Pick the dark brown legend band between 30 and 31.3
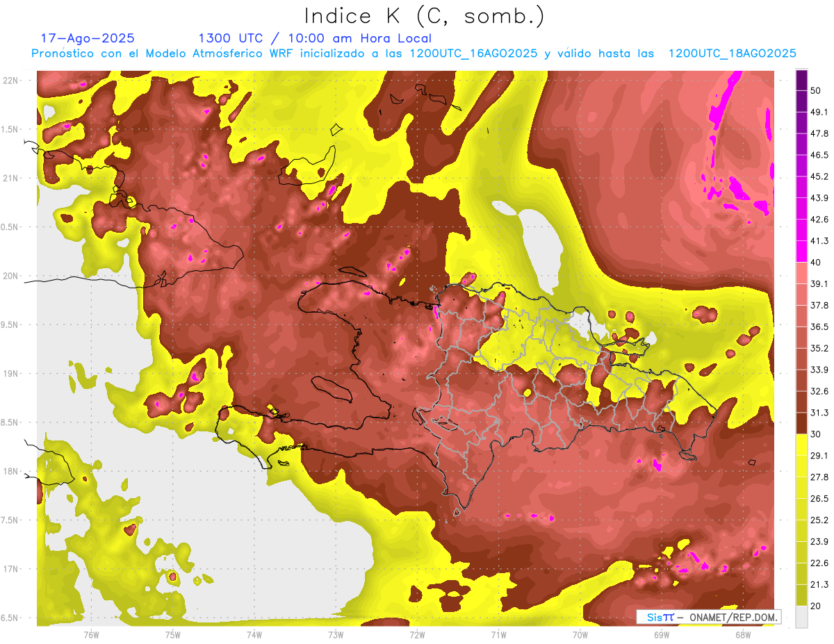 [801, 424]
